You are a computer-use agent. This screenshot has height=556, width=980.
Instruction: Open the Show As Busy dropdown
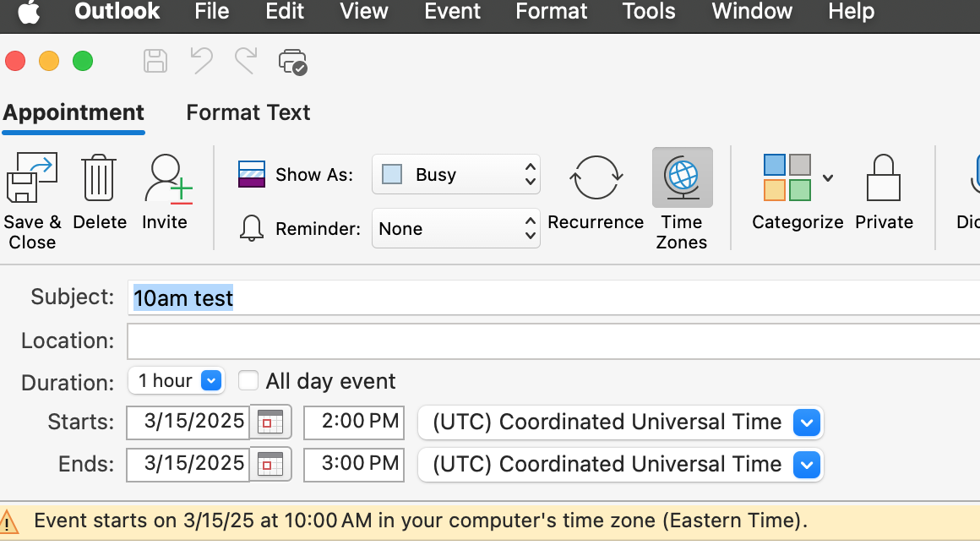coord(455,175)
